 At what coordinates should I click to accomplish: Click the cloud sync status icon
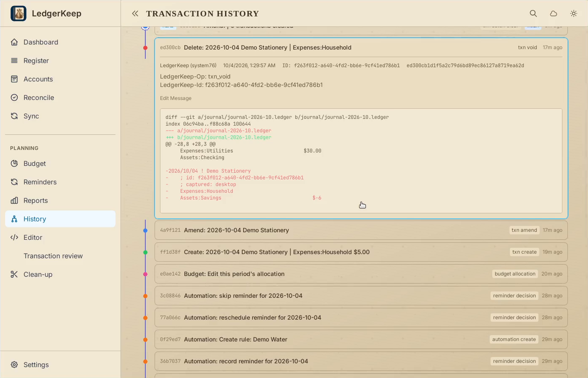[554, 13]
